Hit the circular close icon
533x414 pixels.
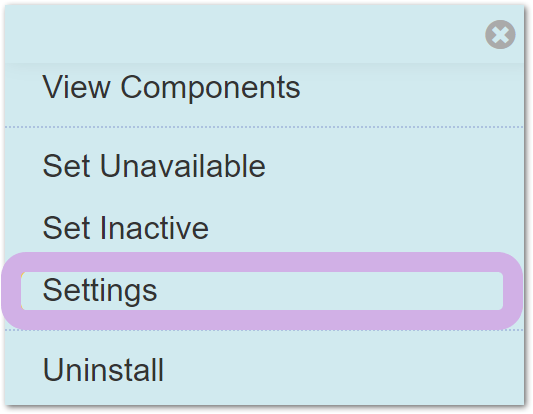point(500,34)
